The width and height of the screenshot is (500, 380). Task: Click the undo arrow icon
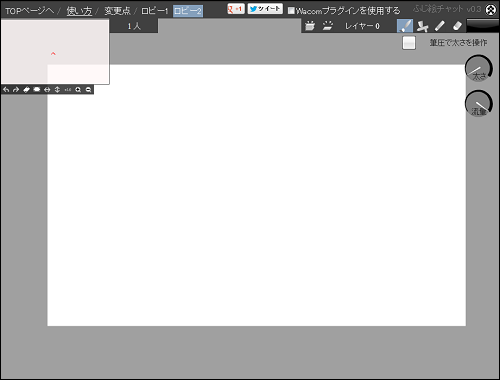tap(6, 90)
